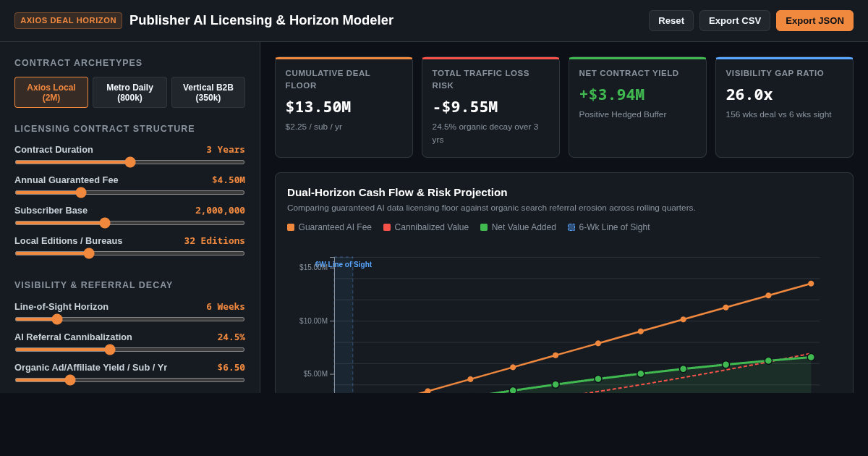Viewport: 868px width, 456px height.
Task: Click the $10.00M axis label
Action: click(x=313, y=321)
